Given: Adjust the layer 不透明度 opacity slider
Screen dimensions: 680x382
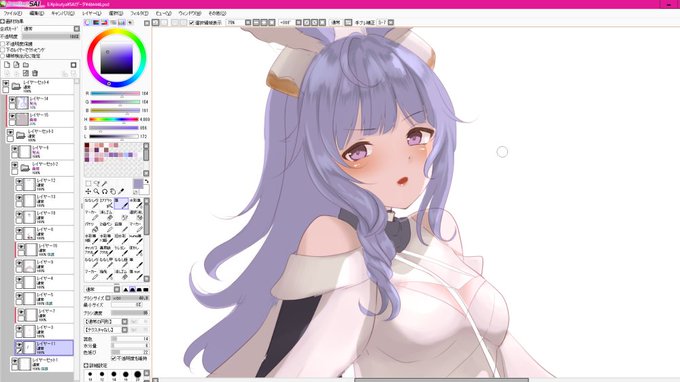Looking at the screenshot, I should pyautogui.click(x=51, y=36).
